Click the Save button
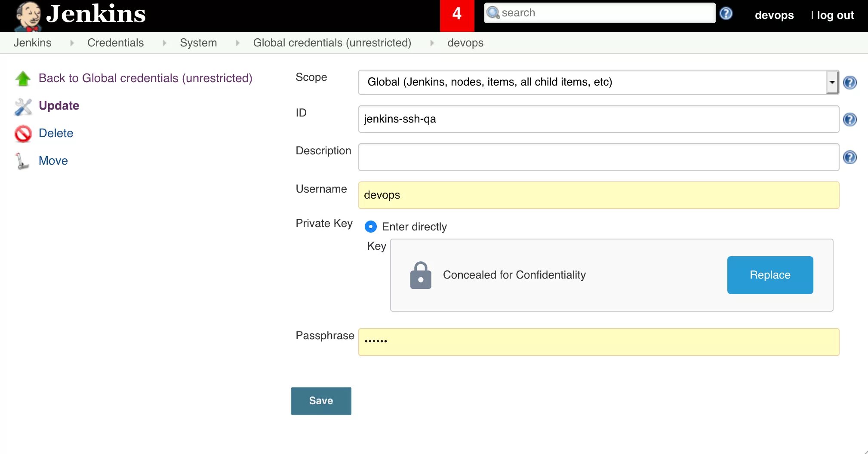868x454 pixels. 321,401
